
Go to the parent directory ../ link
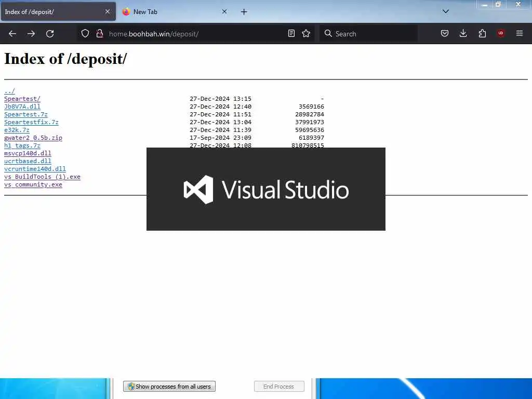(x=9, y=91)
